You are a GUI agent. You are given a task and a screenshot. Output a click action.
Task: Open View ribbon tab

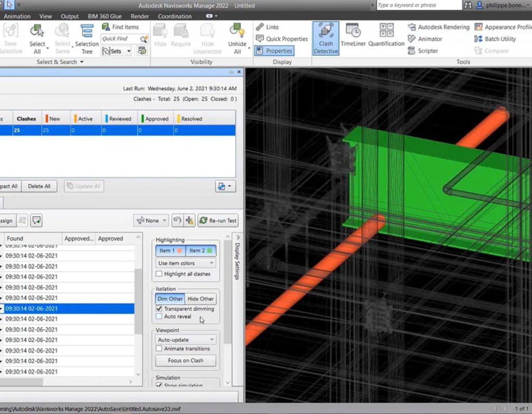point(46,16)
